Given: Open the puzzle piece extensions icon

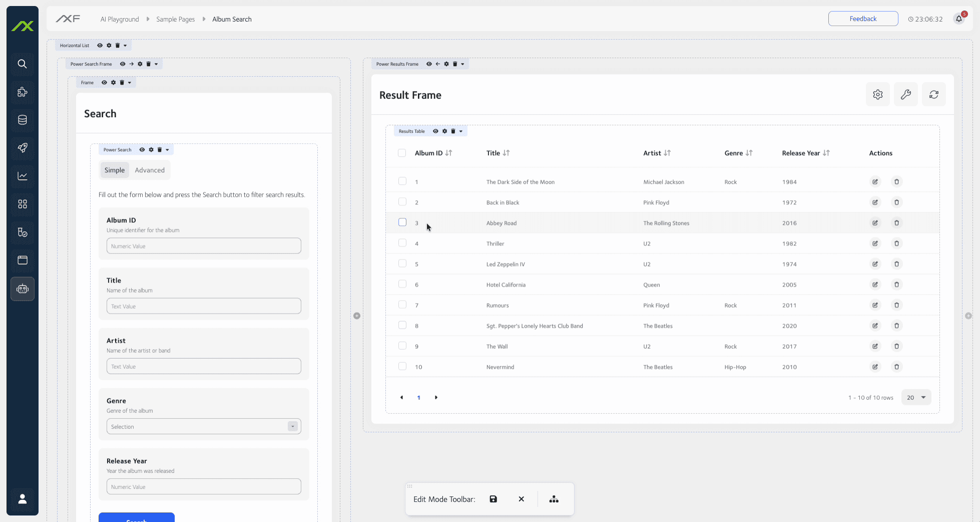Looking at the screenshot, I should pos(22,92).
